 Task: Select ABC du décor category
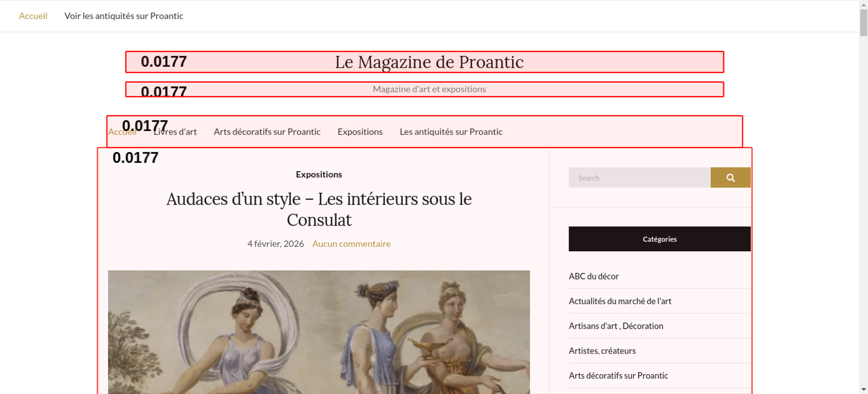point(593,276)
